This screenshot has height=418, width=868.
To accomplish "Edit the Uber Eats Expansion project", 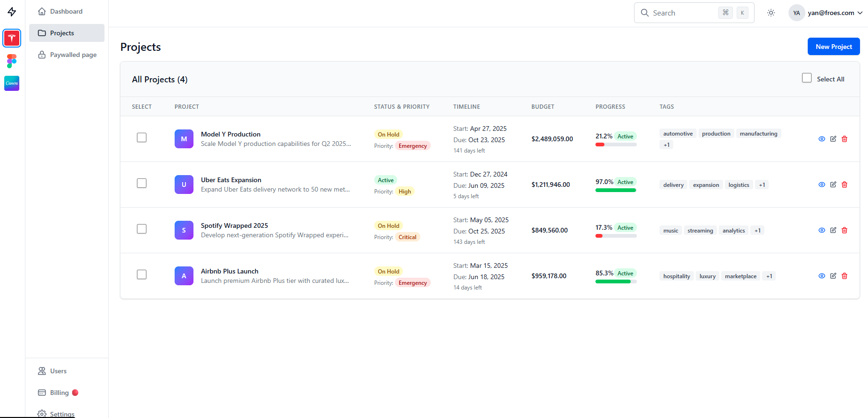I will point(833,185).
